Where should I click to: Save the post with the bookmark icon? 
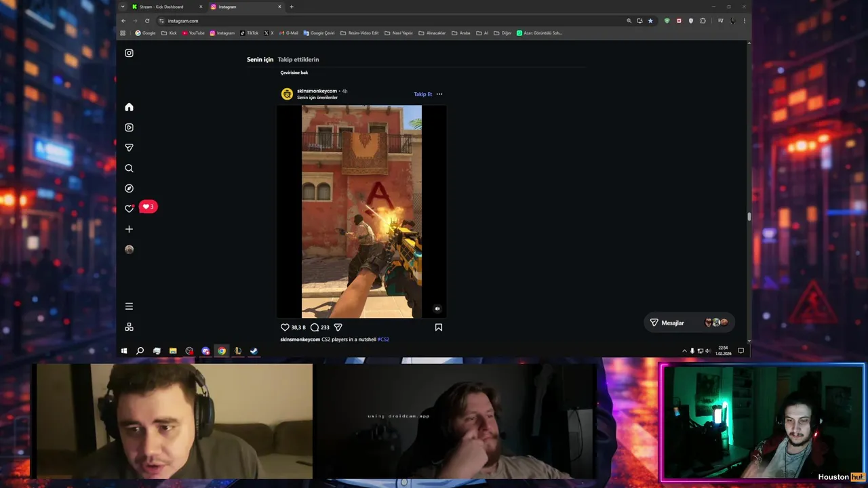[439, 327]
